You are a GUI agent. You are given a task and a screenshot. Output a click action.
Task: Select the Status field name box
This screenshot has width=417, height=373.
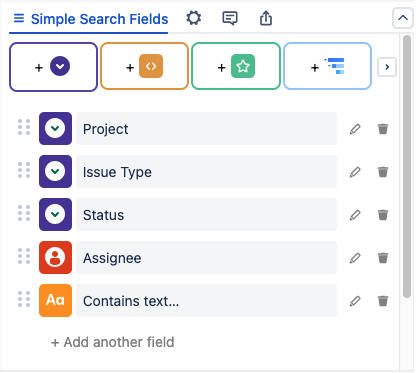[x=206, y=215]
